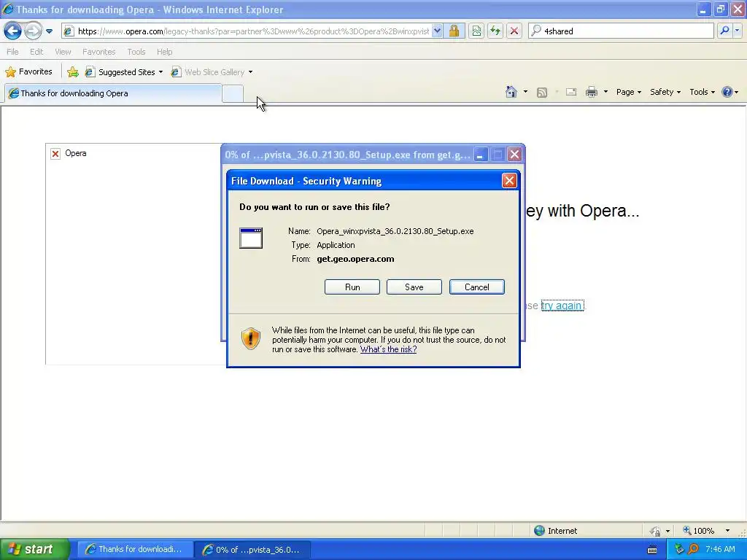Image resolution: width=747 pixels, height=560 pixels.
Task: Click the on-screen keyboard tray icon
Action: click(x=652, y=550)
